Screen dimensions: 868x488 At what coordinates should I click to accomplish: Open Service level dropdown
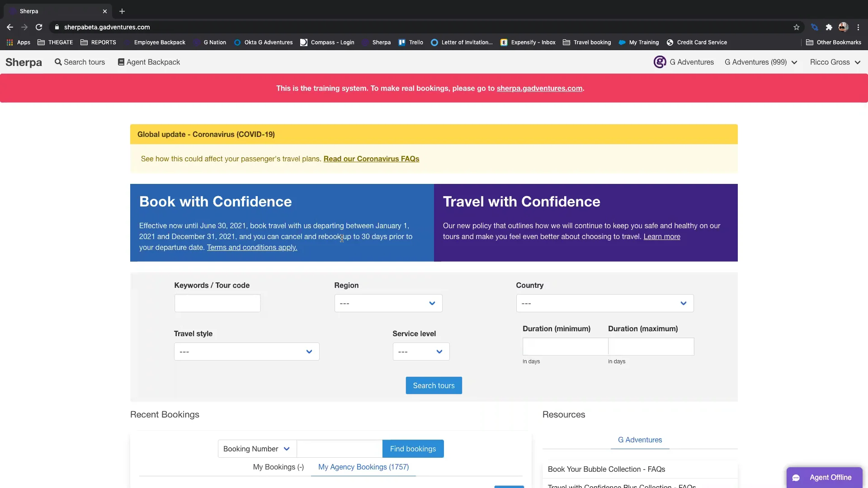pos(420,352)
